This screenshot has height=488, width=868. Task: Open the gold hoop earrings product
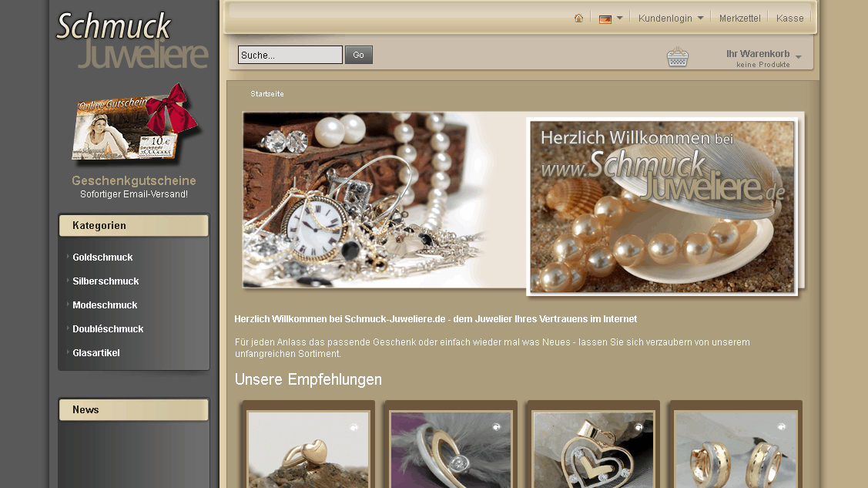point(735,449)
